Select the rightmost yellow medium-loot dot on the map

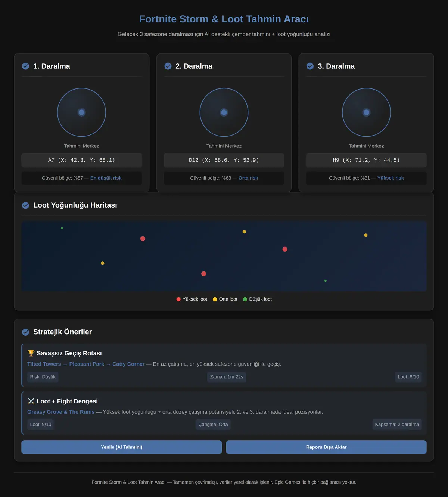point(365,235)
